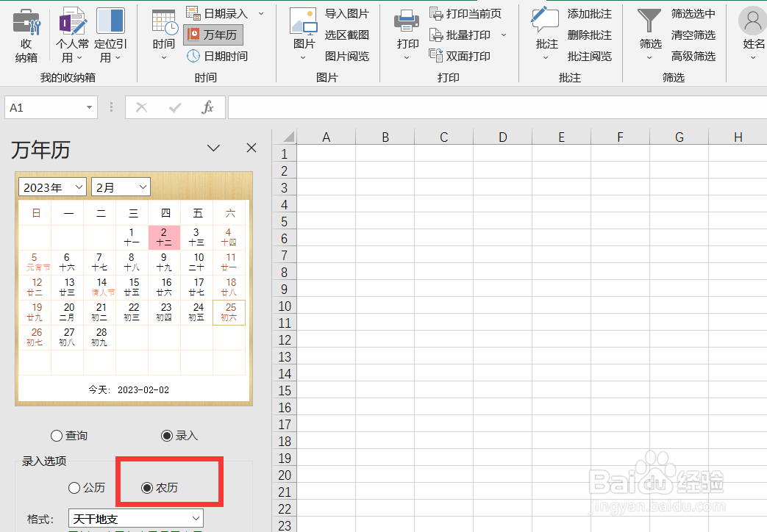Click 删除批注

590,35
